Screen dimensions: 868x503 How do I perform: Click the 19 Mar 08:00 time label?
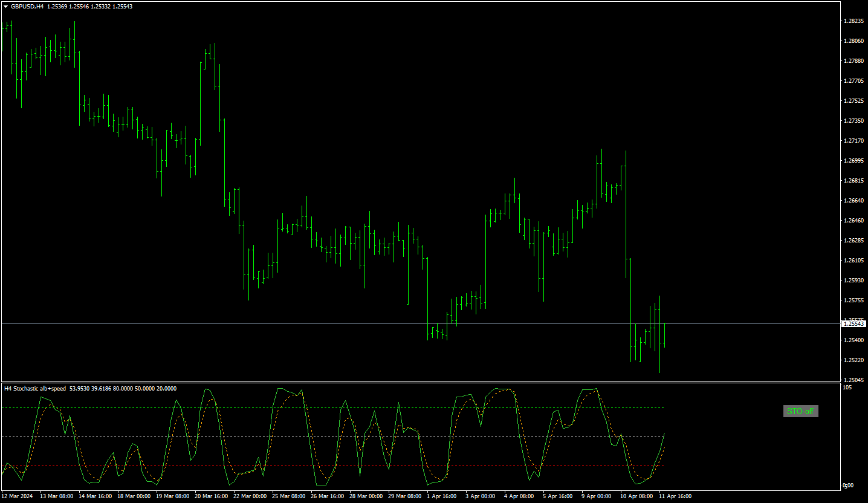(173, 496)
